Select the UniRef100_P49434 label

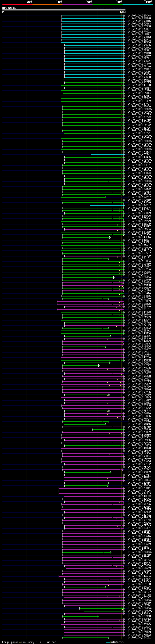click(x=139, y=507)
